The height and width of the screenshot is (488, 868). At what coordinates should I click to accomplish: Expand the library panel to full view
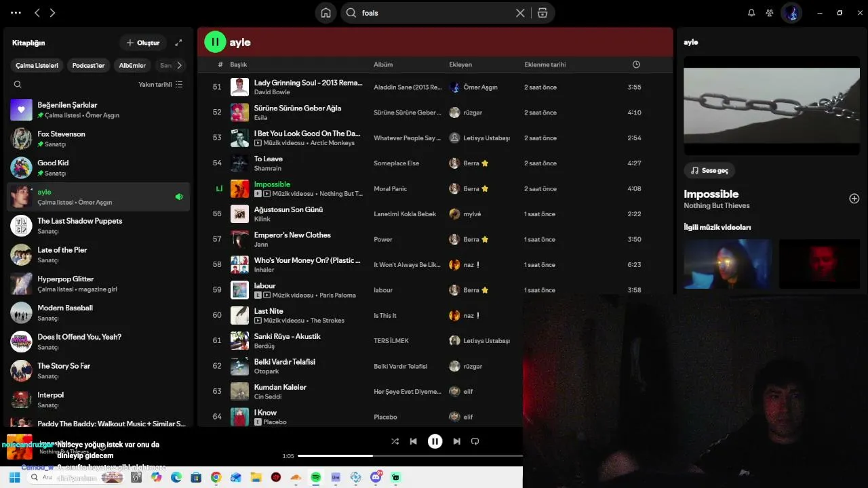pyautogui.click(x=178, y=43)
